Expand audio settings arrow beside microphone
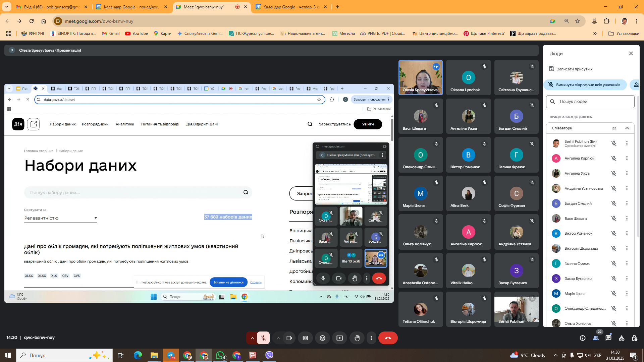The width and height of the screenshot is (644, 362). [252, 338]
